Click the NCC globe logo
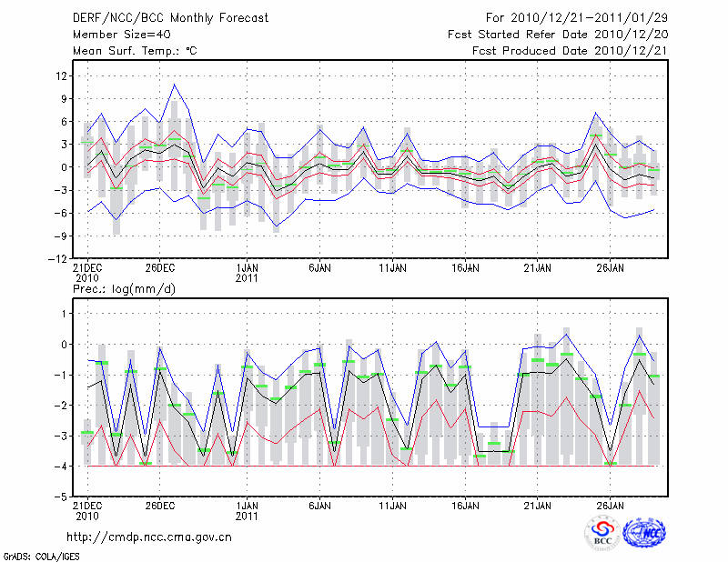Screen dimensions: 728x562 [643, 533]
